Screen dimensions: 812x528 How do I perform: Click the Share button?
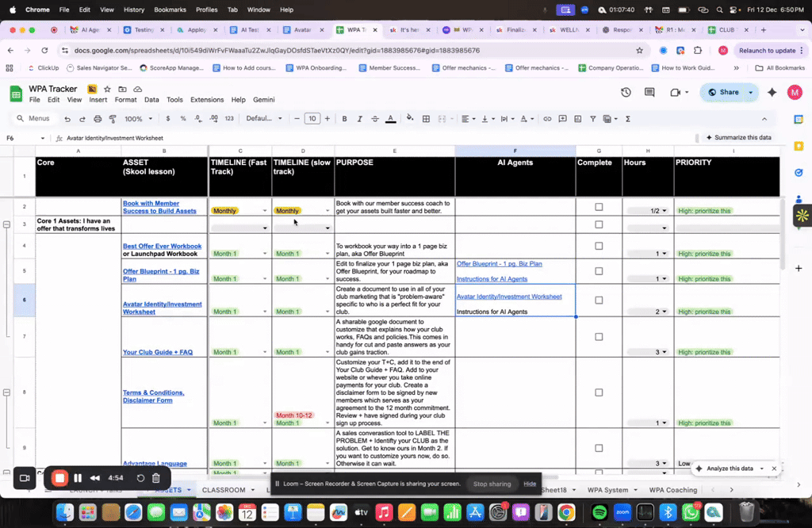coord(723,92)
